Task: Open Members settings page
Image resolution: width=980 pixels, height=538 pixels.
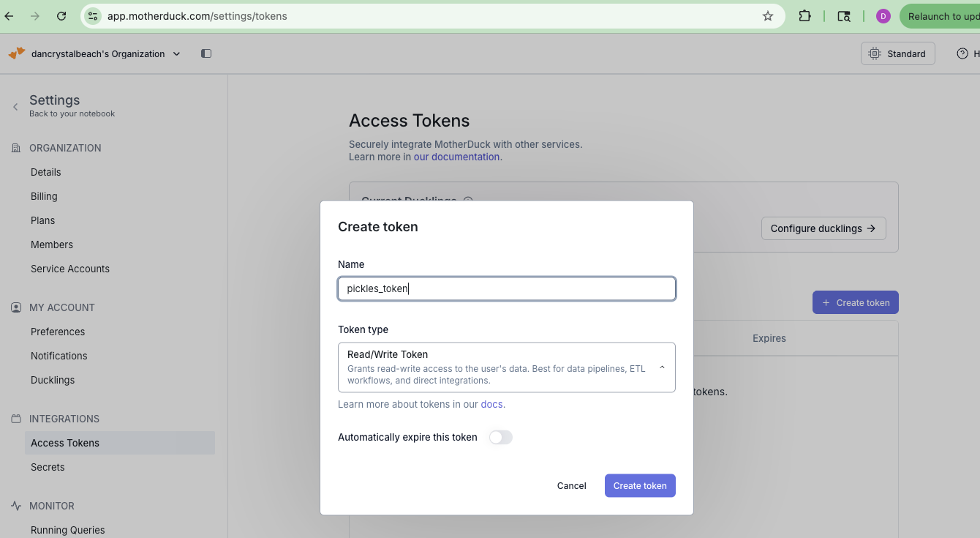Action: tap(52, 244)
